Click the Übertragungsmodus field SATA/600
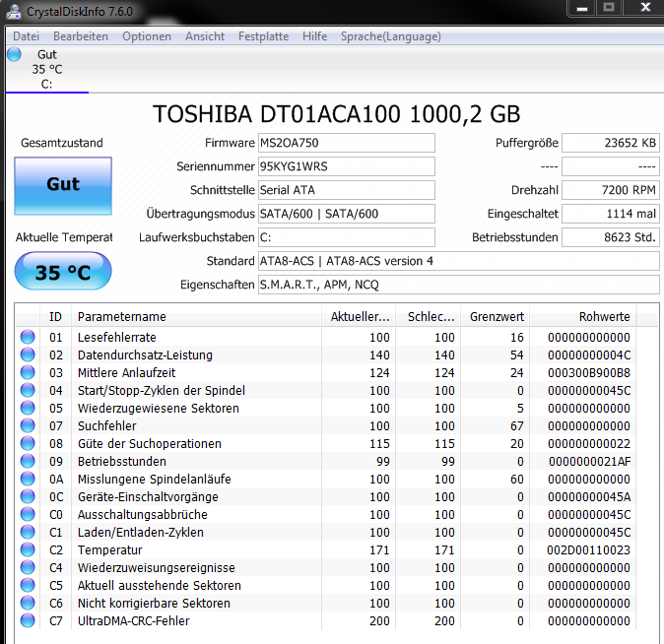664x644 pixels. click(x=347, y=214)
